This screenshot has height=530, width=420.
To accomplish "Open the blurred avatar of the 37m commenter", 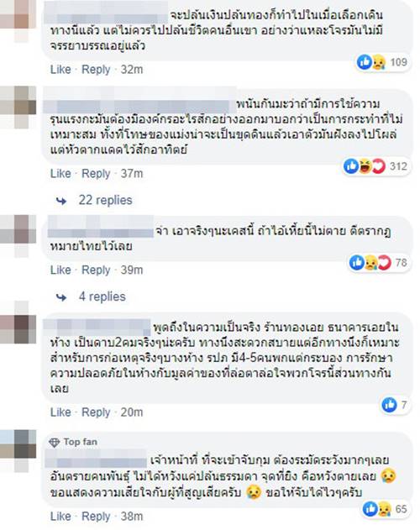I will pyautogui.click(x=18, y=107).
